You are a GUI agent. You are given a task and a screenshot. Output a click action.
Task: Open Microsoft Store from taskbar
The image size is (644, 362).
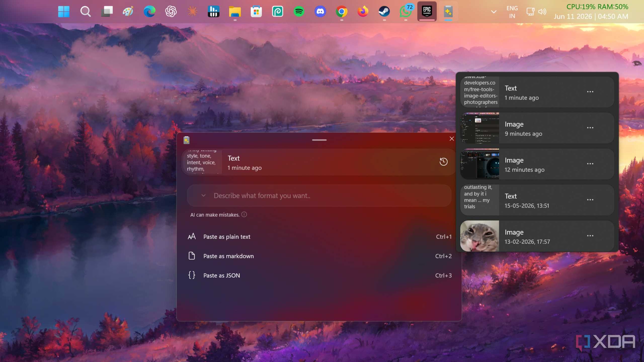point(256,12)
